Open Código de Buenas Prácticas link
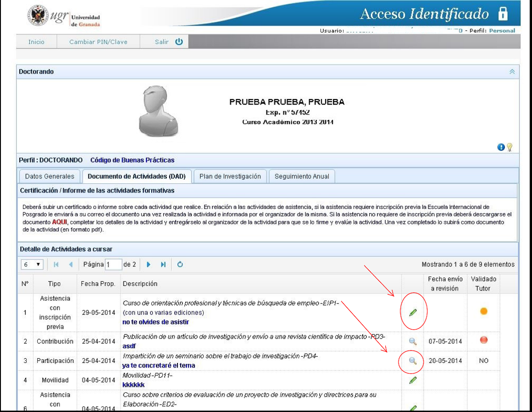The width and height of the screenshot is (532, 412). tap(132, 160)
